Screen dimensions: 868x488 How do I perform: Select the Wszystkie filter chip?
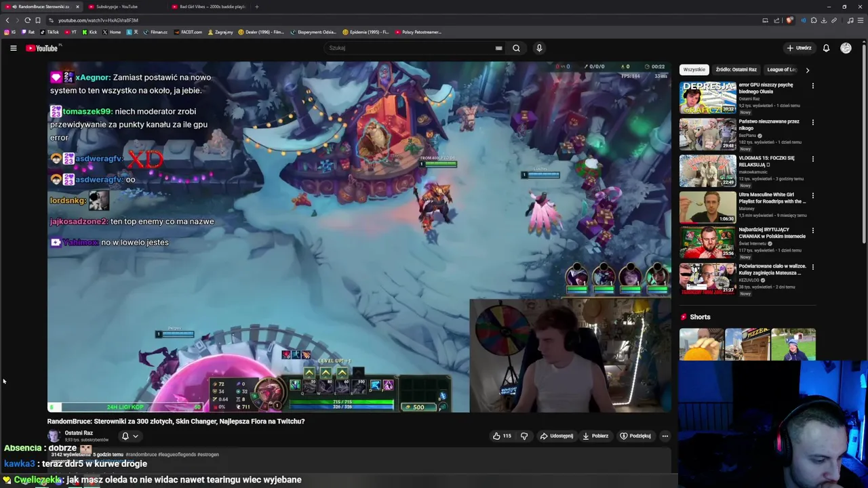(x=694, y=70)
